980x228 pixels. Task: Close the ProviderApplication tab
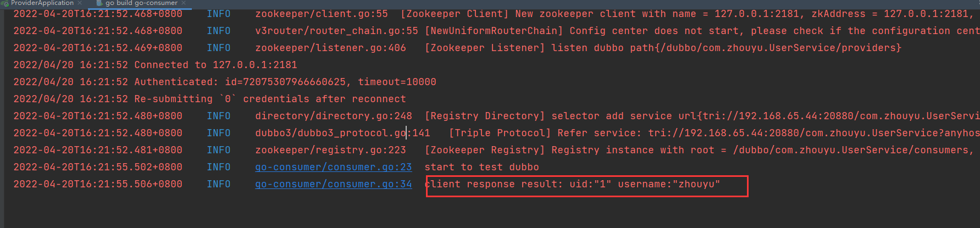click(x=80, y=3)
